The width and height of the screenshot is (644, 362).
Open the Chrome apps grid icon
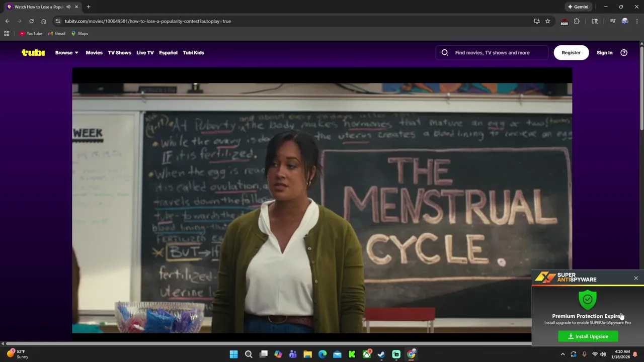(7, 34)
